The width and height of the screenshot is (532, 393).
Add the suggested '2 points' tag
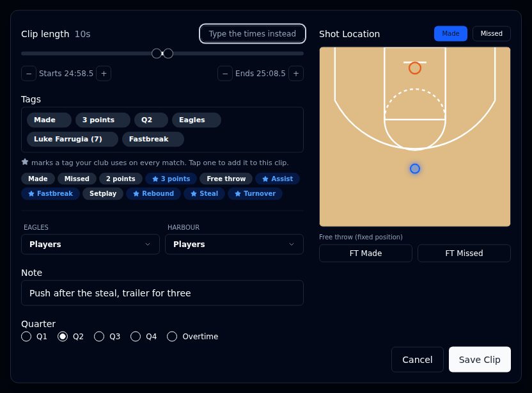click(x=120, y=179)
